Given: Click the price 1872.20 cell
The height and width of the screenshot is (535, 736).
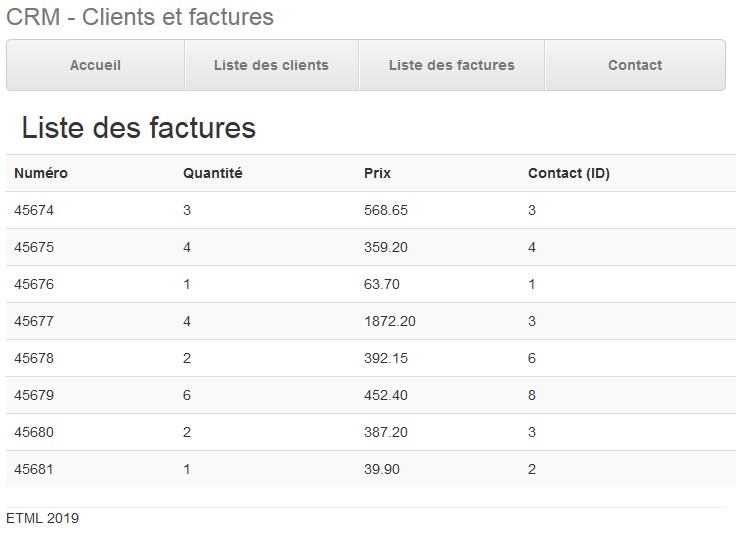Looking at the screenshot, I should point(389,321).
